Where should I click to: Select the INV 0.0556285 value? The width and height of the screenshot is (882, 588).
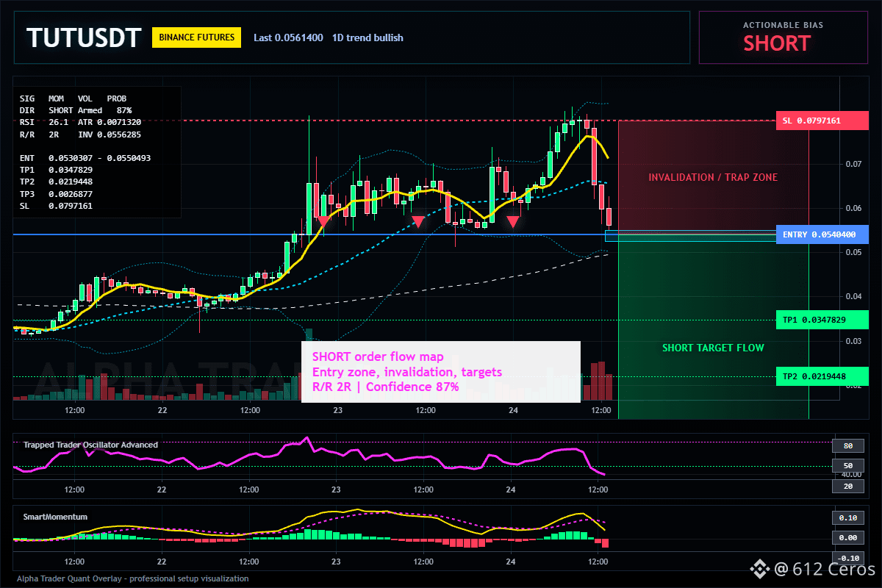110,135
